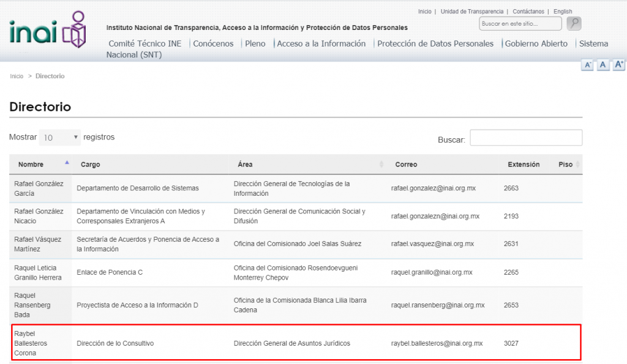Increase font size with A+ icon
Viewport: 627px width, 364px height.
point(618,65)
